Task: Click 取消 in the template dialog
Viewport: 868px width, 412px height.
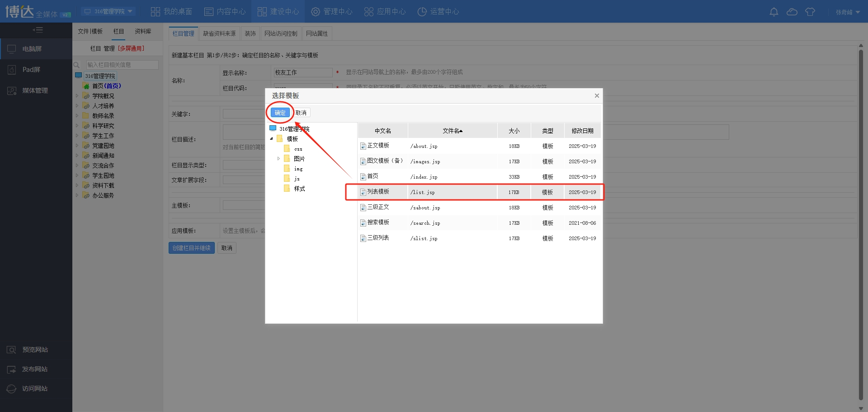Action: coord(301,113)
